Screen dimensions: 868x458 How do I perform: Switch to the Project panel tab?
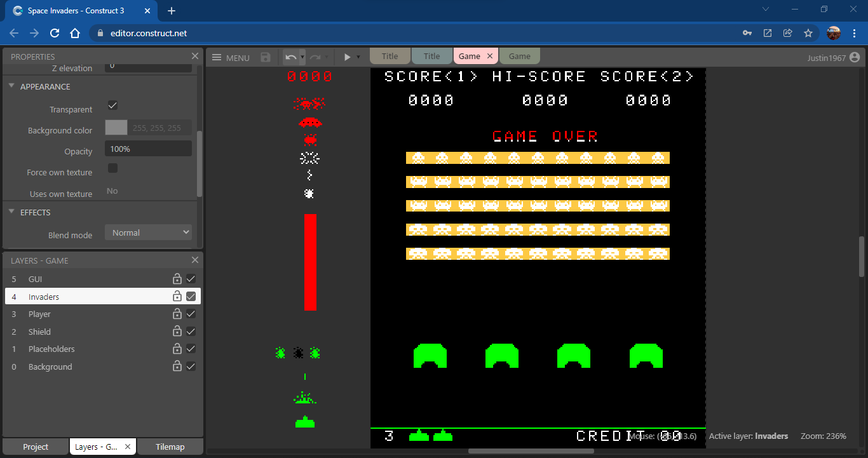pyautogui.click(x=36, y=447)
